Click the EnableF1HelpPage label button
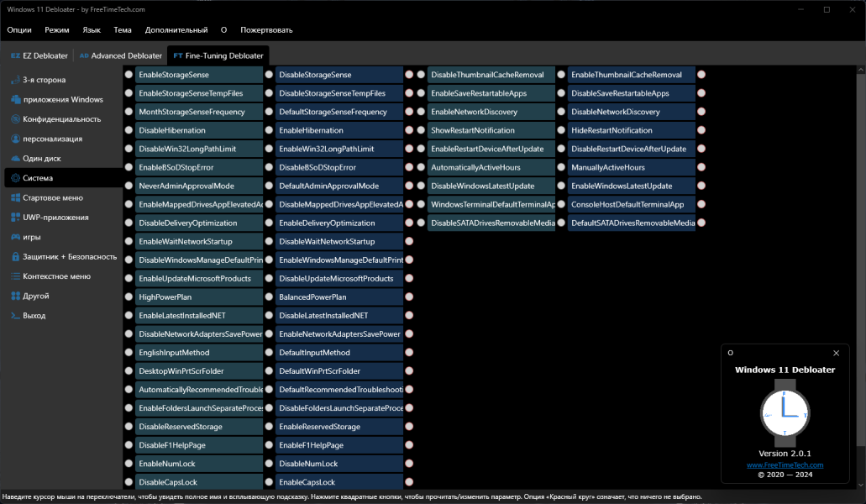 [339, 445]
